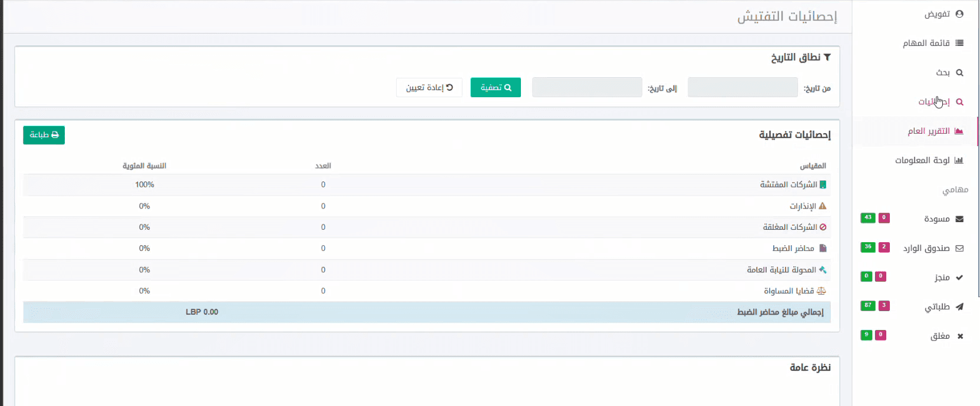Click the magnifier icon beside بحث
This screenshot has height=406, width=980.
(959, 72)
